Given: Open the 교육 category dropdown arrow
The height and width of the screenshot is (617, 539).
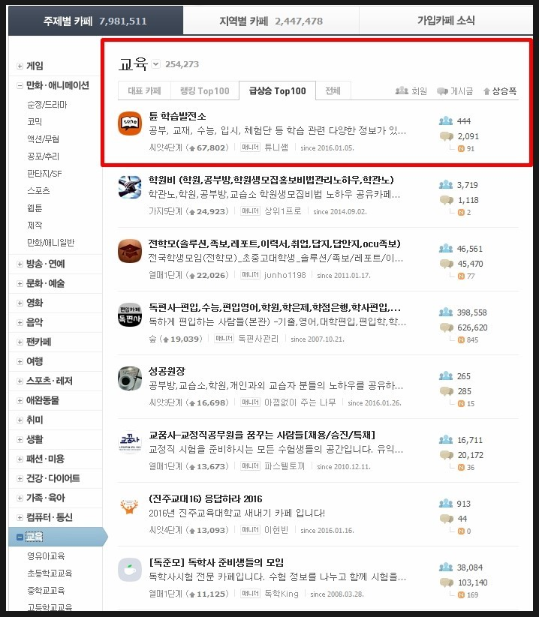Looking at the screenshot, I should click(156, 64).
